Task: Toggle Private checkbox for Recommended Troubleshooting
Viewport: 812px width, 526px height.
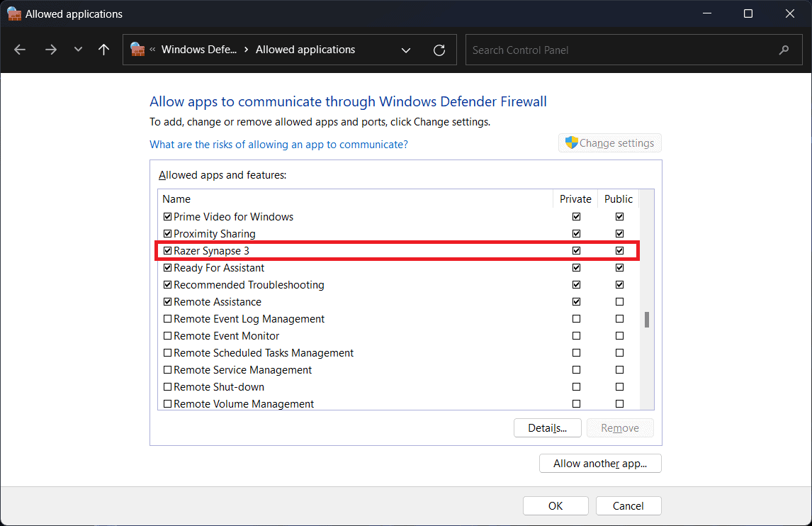Action: click(576, 284)
